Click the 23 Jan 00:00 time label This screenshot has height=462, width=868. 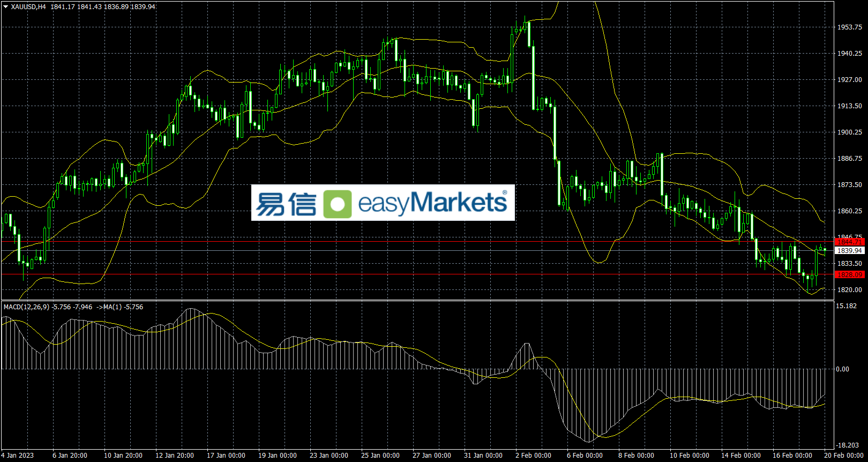(x=329, y=456)
